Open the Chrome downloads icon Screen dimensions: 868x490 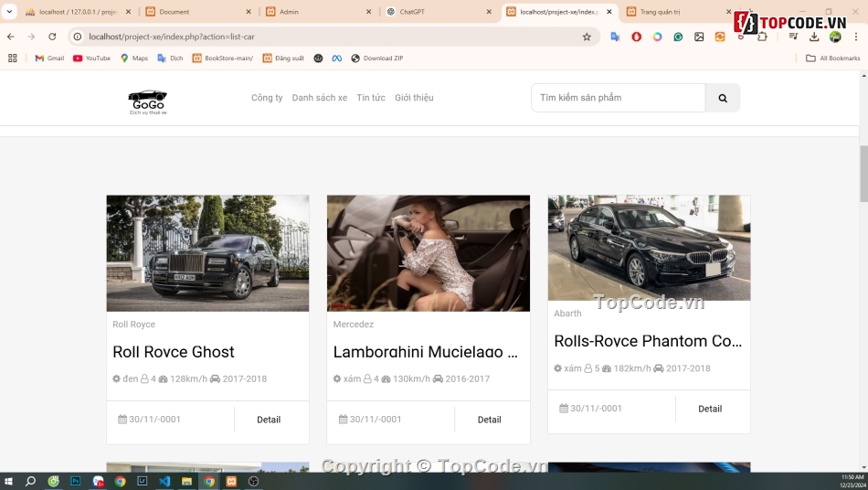(814, 37)
